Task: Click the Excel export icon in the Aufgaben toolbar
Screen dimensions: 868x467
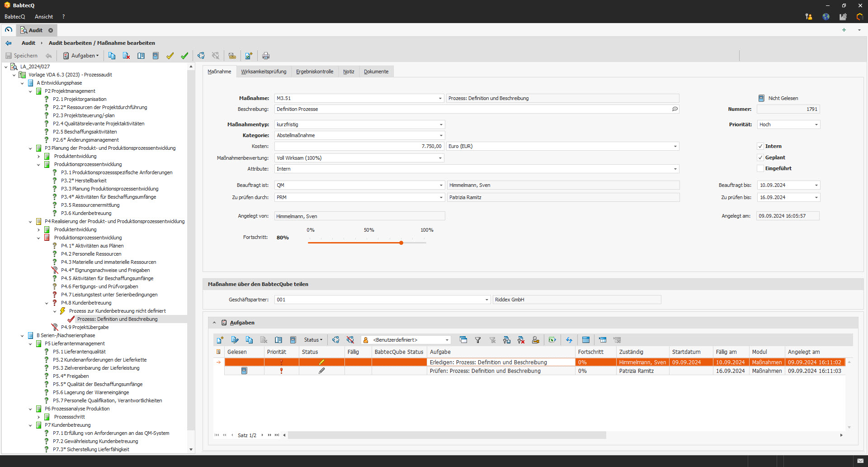Action: [x=552, y=340]
